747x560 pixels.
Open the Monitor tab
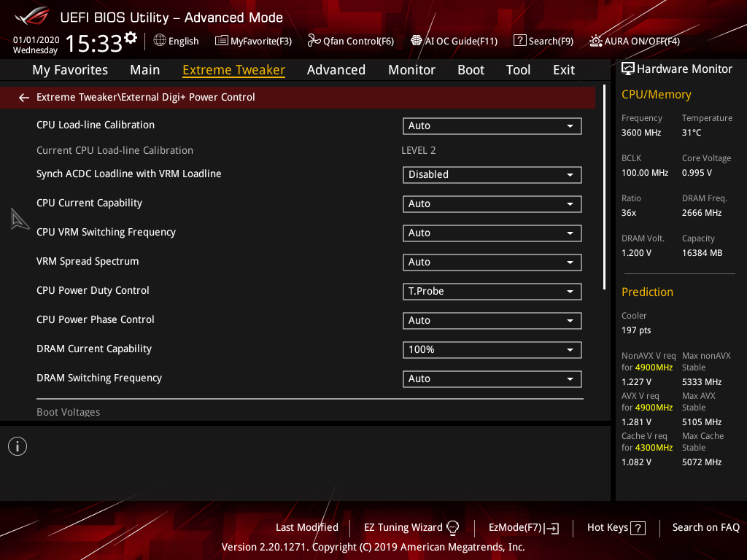411,70
